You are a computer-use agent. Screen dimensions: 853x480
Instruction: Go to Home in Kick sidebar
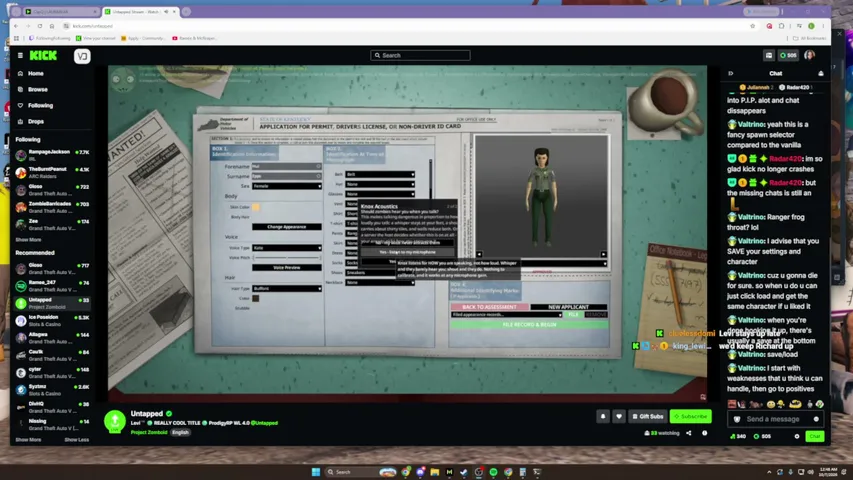click(x=36, y=73)
